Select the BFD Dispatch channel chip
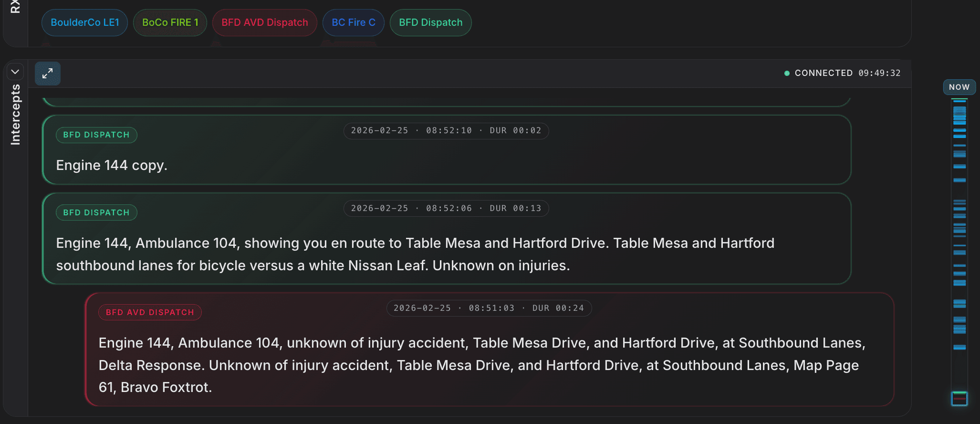Viewport: 980px width, 424px height. [x=430, y=22]
